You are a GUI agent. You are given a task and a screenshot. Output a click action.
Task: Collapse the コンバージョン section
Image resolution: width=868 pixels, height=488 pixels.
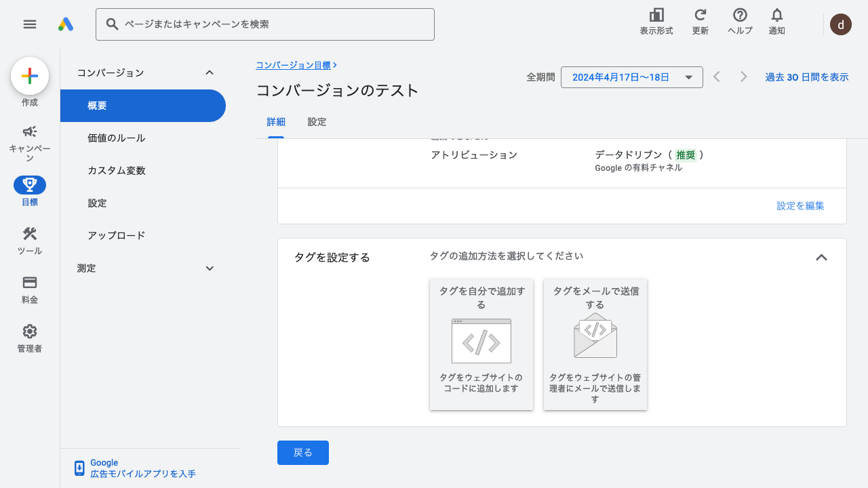point(210,73)
